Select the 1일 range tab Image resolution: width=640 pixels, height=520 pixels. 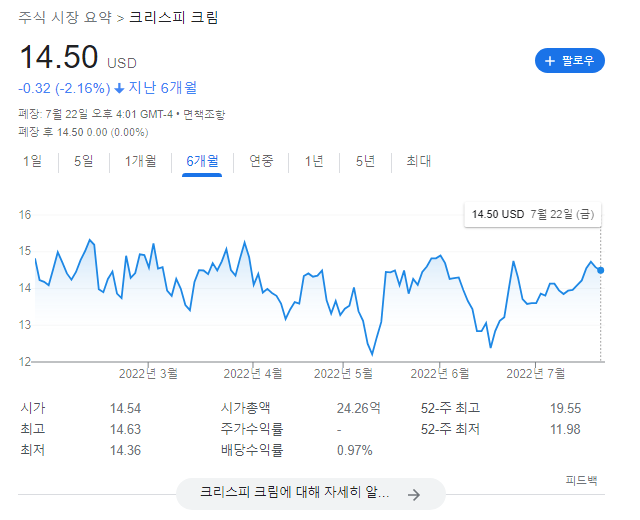click(x=32, y=161)
